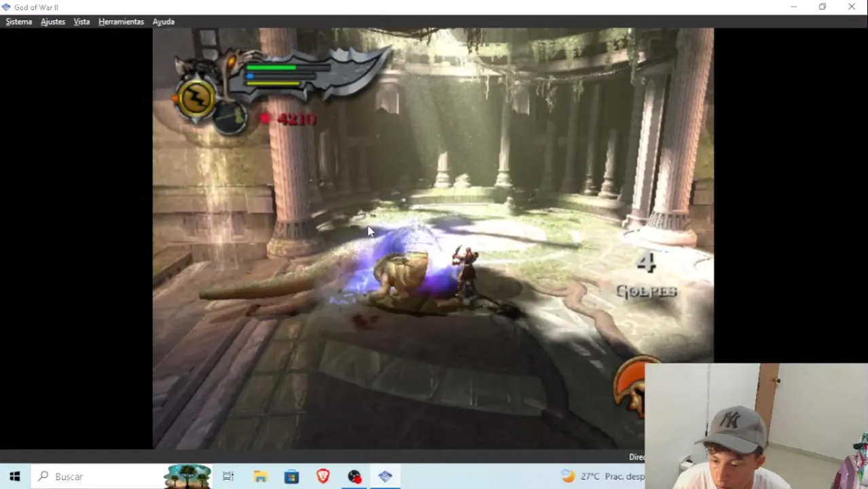Viewport: 868px width, 489px height.
Task: Open the red recording app taskbar icon
Action: pyautogui.click(x=355, y=476)
